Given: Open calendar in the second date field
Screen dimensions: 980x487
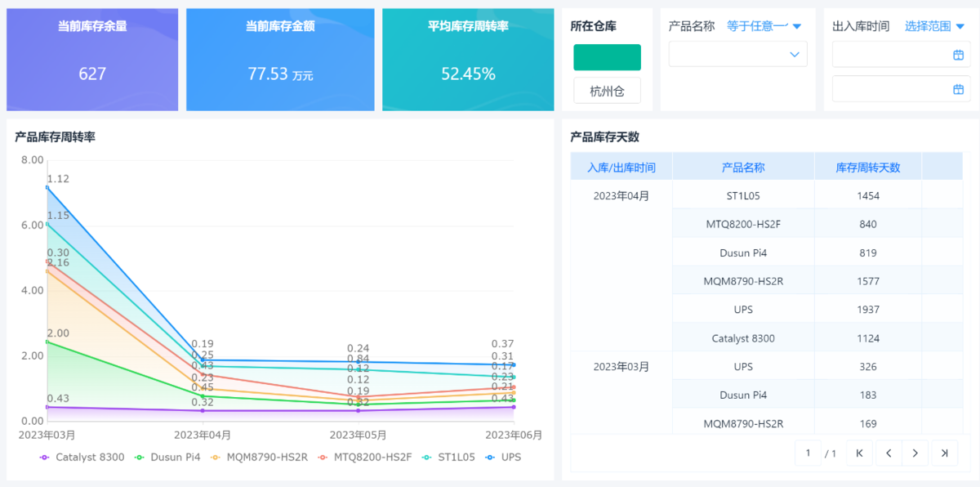Looking at the screenshot, I should [958, 89].
